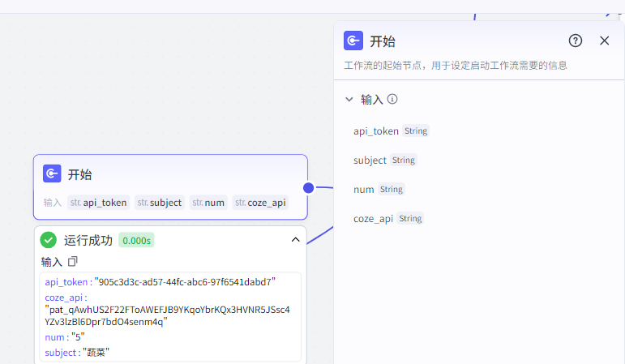Click the 0.000s run time badge
The width and height of the screenshot is (625, 364).
(136, 241)
